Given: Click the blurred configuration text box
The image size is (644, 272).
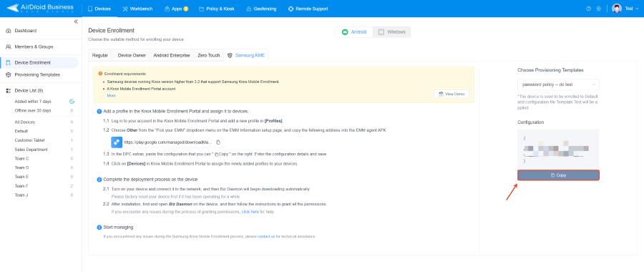Looking at the screenshot, I should pyautogui.click(x=558, y=149).
